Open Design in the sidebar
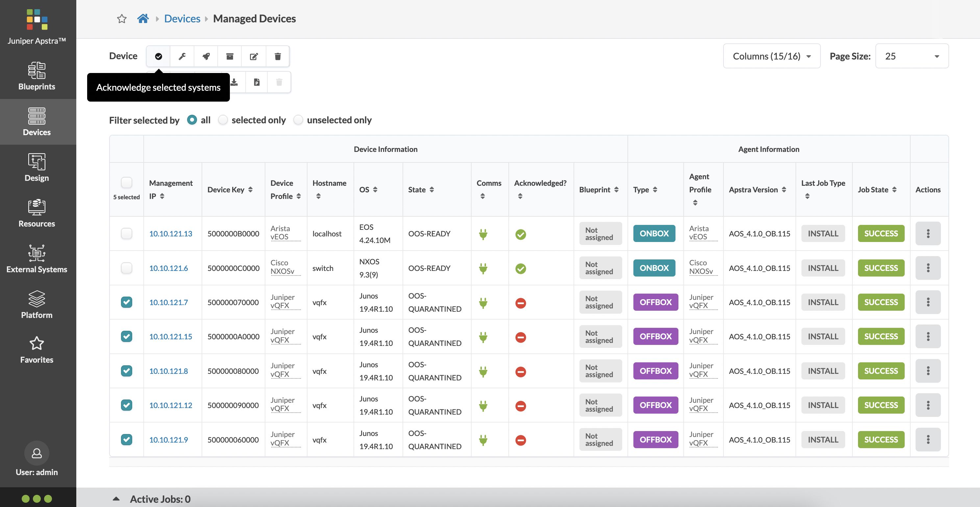Viewport: 980px width, 507px height. 37,167
